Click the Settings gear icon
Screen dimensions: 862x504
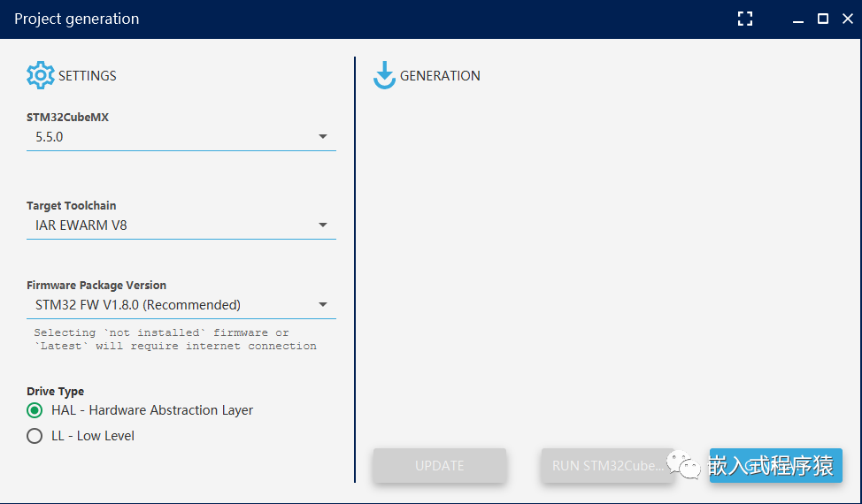tap(40, 75)
